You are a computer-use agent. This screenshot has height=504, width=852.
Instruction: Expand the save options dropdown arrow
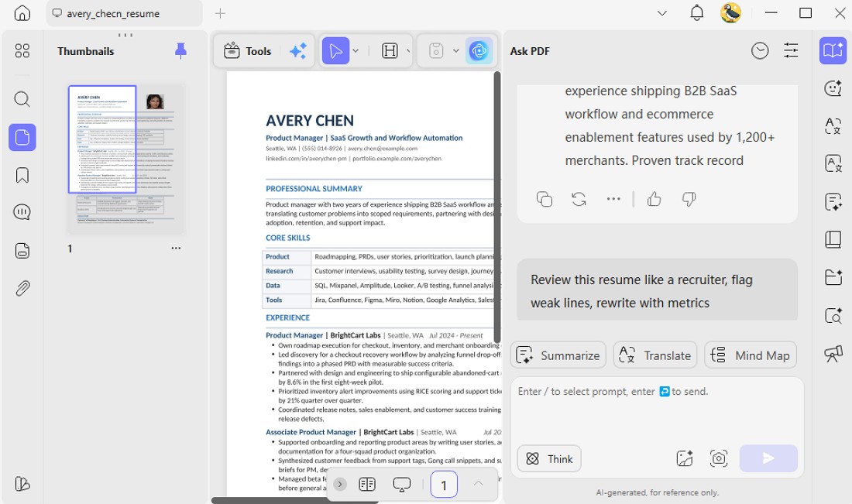456,51
